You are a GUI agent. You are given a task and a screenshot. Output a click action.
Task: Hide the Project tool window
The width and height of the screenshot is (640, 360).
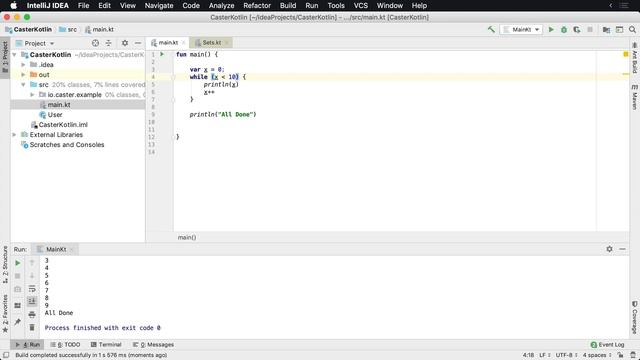pyautogui.click(x=138, y=43)
